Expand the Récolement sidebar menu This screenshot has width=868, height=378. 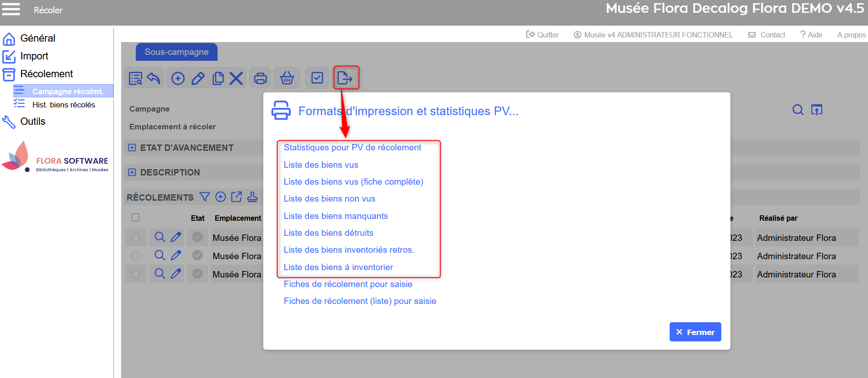pos(46,74)
